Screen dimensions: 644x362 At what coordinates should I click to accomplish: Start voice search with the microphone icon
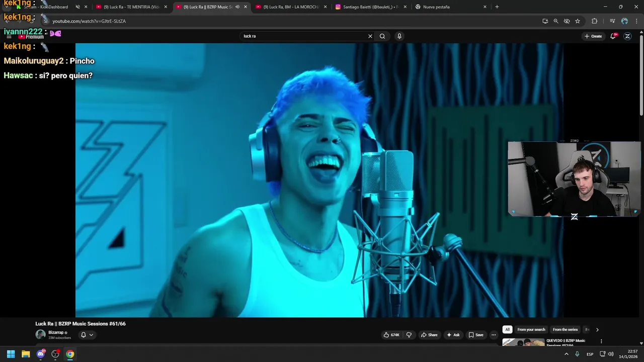399,36
